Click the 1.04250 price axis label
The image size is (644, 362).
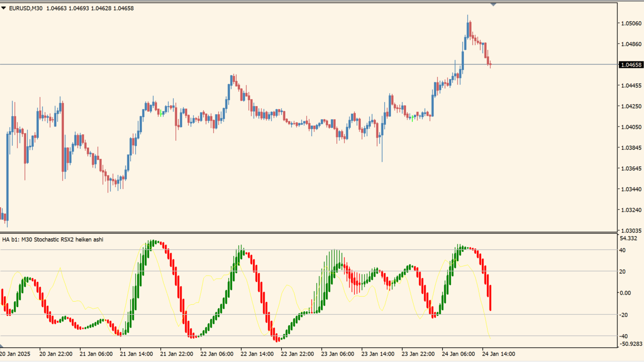tap(631, 106)
